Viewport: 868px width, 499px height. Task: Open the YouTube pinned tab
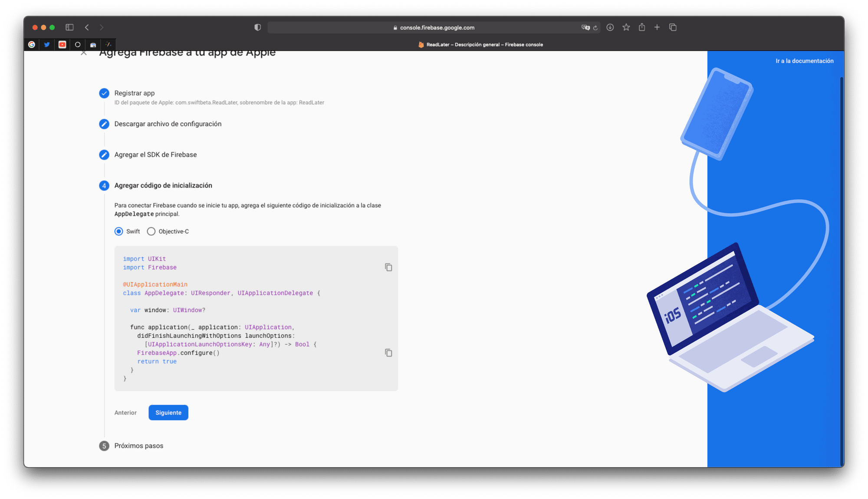62,44
